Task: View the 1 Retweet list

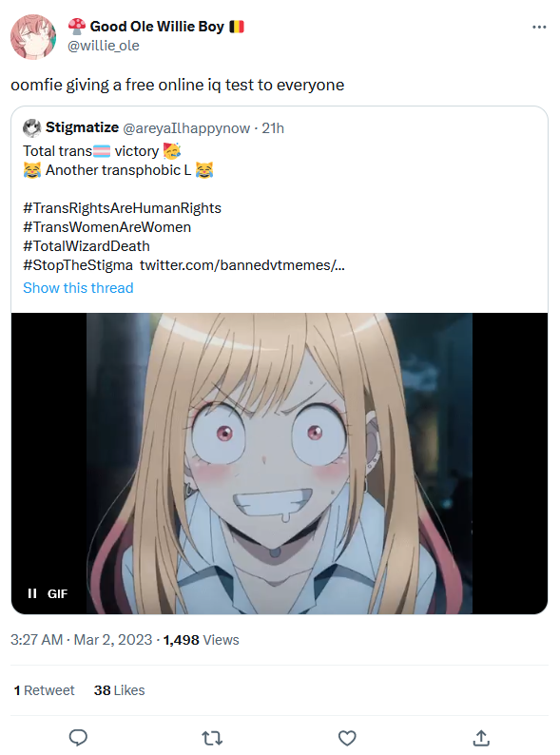Action: point(45,690)
